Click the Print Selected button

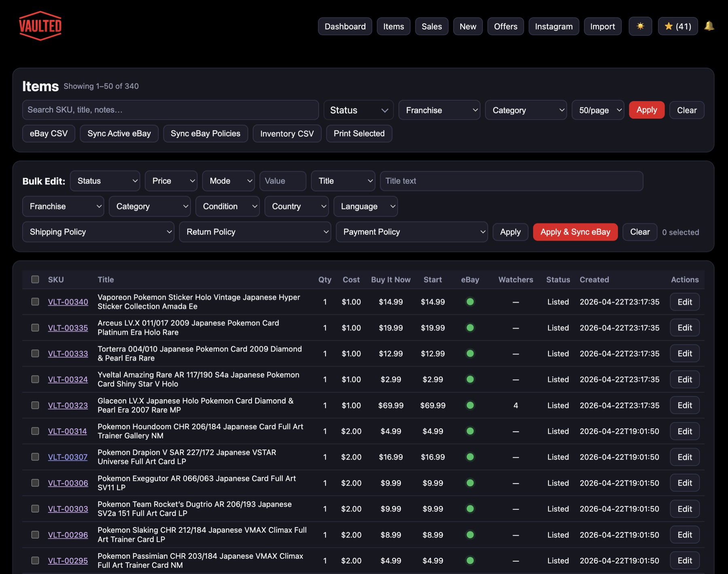coord(359,134)
